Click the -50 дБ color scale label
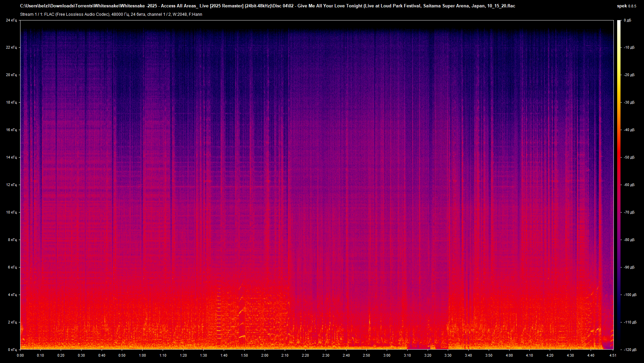The width and height of the screenshot is (644, 363). (629, 157)
